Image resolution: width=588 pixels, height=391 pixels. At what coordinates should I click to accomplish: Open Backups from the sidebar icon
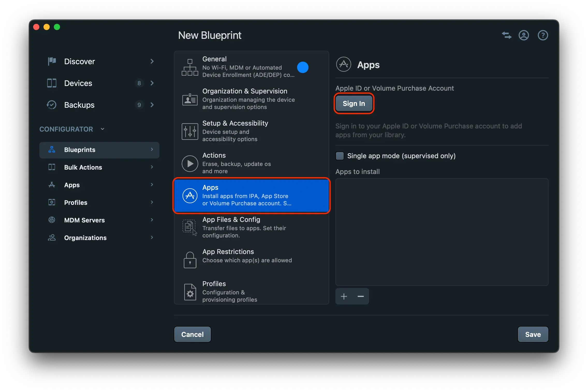coord(51,105)
